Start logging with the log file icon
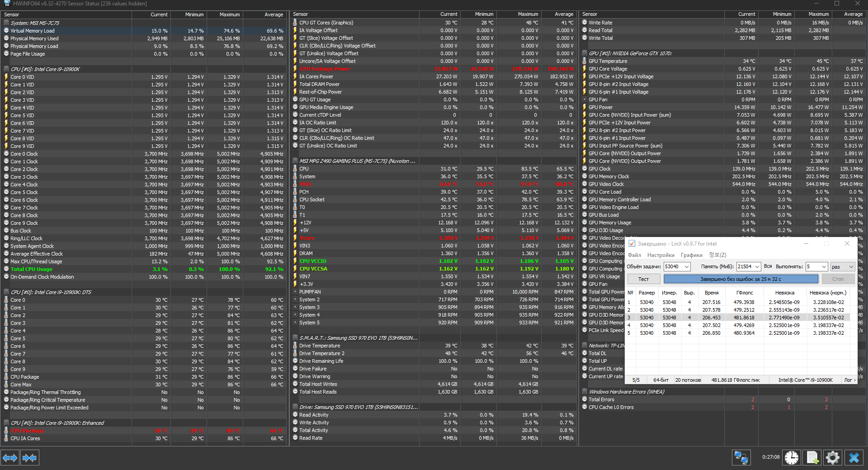This screenshot has height=470, width=868. [812, 458]
